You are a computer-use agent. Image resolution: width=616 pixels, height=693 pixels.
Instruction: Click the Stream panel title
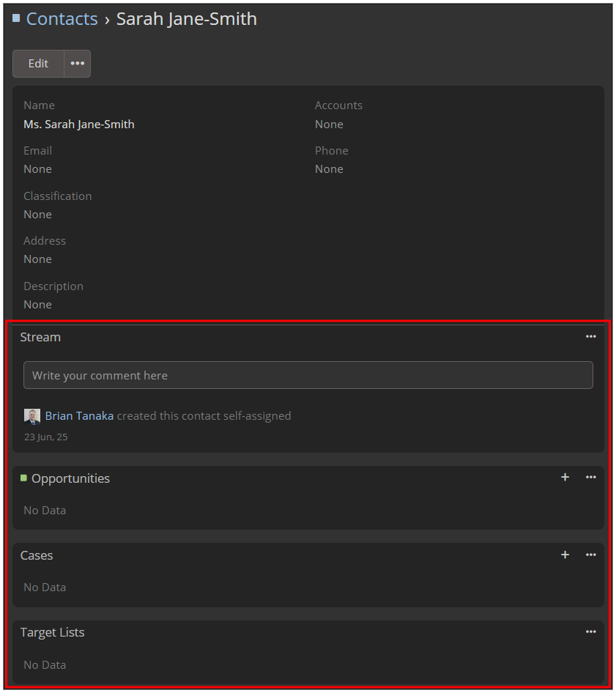click(40, 337)
